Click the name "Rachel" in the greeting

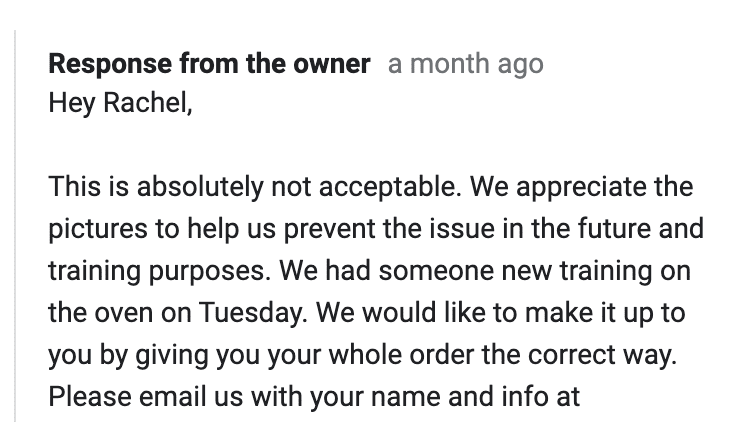pos(143,102)
